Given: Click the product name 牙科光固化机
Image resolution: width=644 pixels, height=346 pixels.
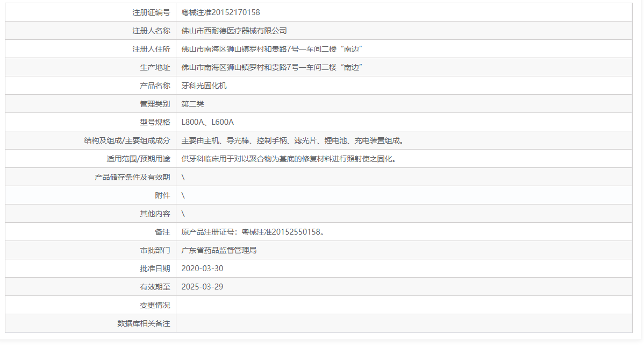Looking at the screenshot, I should coord(201,85).
